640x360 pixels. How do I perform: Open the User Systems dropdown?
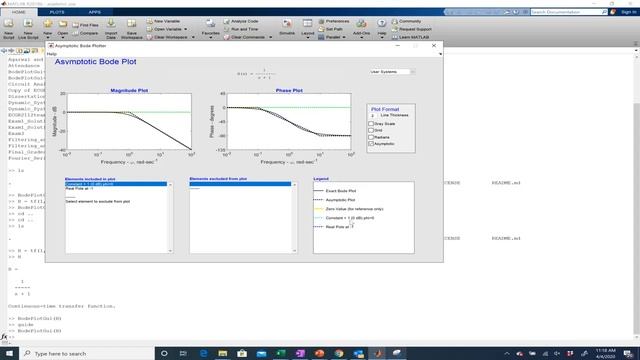point(392,72)
